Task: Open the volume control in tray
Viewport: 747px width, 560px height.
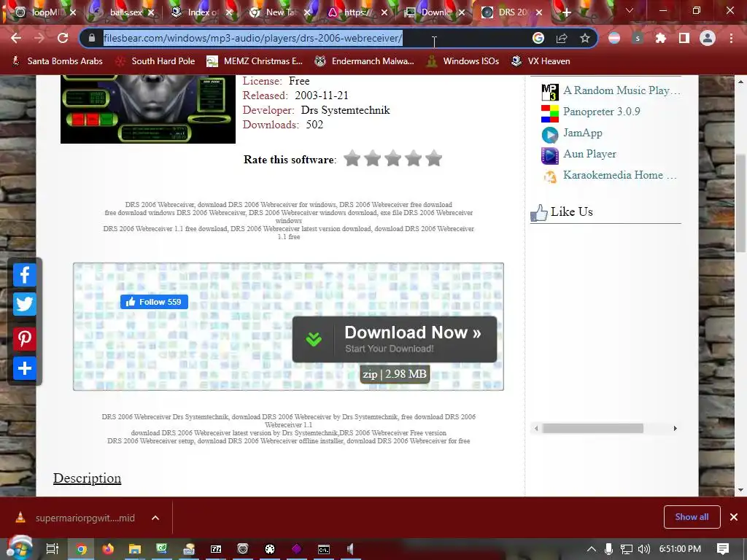Action: click(x=643, y=549)
